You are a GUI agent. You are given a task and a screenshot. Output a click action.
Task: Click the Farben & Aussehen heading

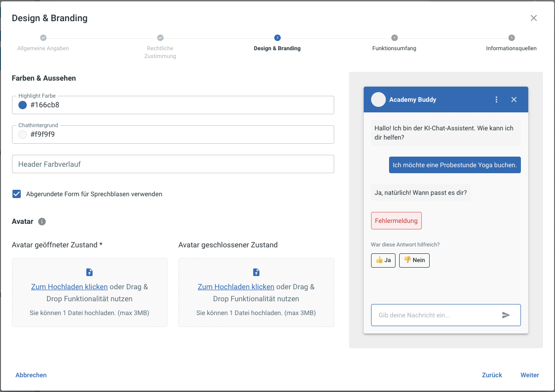pos(44,78)
